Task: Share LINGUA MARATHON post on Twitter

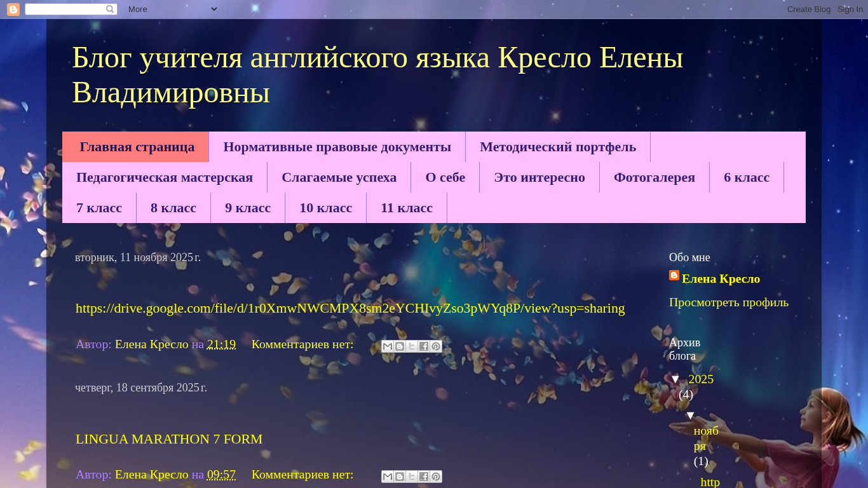Action: pos(412,477)
